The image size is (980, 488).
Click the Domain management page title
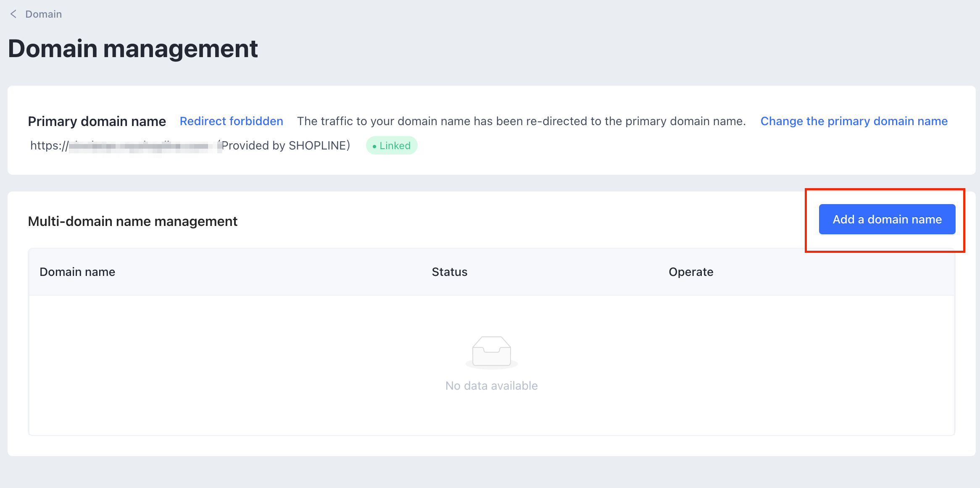coord(133,49)
